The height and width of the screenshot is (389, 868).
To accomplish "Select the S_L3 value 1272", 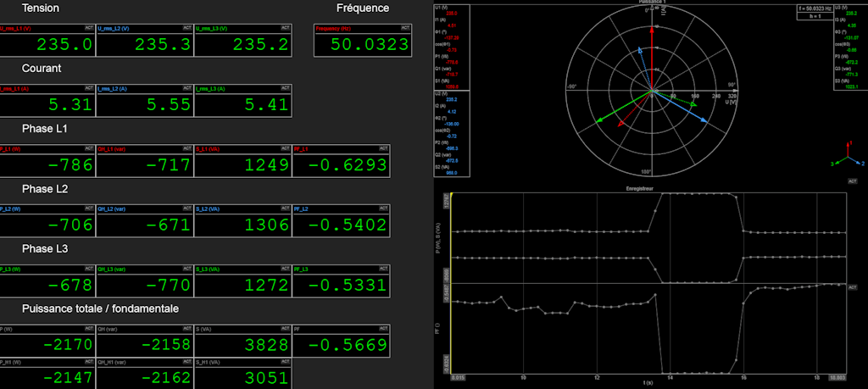I will click(266, 285).
